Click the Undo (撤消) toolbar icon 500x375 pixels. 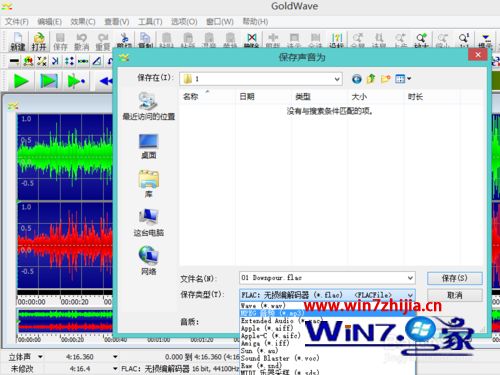click(81, 41)
